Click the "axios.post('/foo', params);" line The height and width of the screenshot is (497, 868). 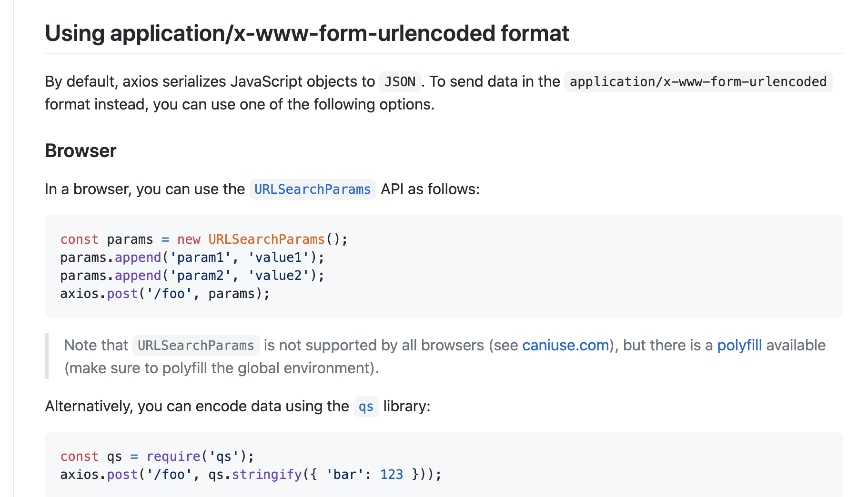click(x=165, y=294)
